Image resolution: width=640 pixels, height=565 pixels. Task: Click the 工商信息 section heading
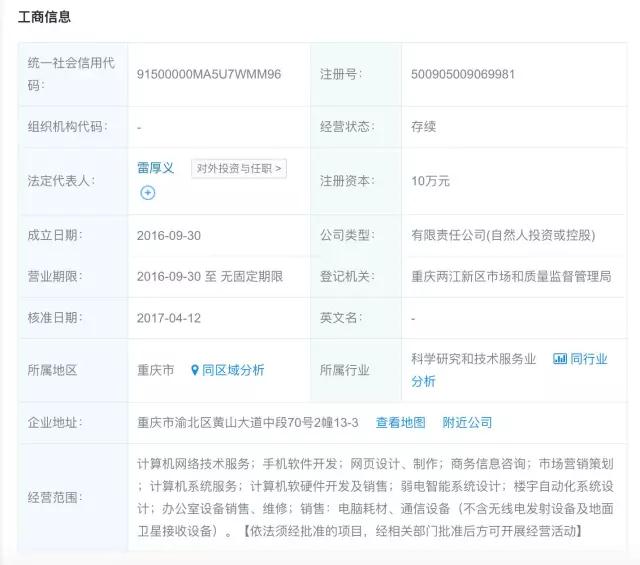[x=44, y=18]
